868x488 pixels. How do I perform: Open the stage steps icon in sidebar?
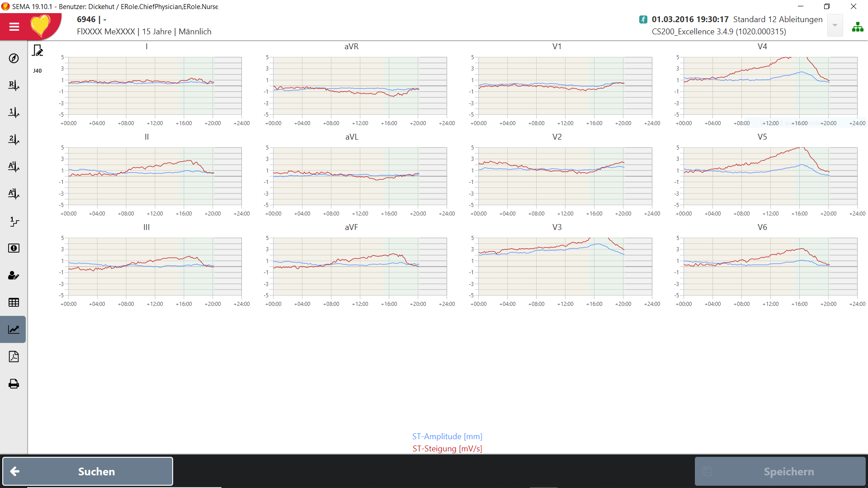point(14,221)
